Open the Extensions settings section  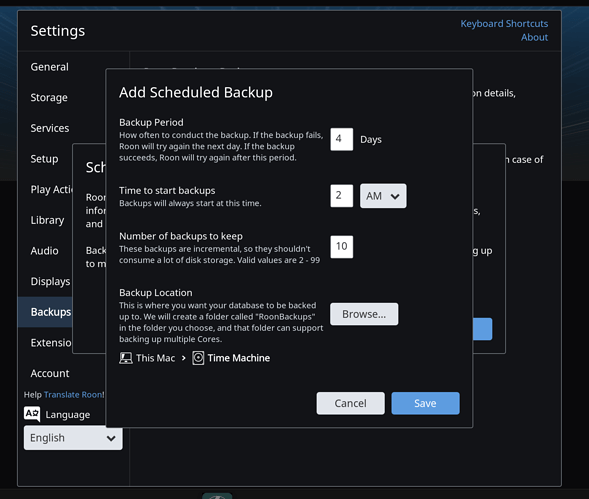pyautogui.click(x=51, y=343)
